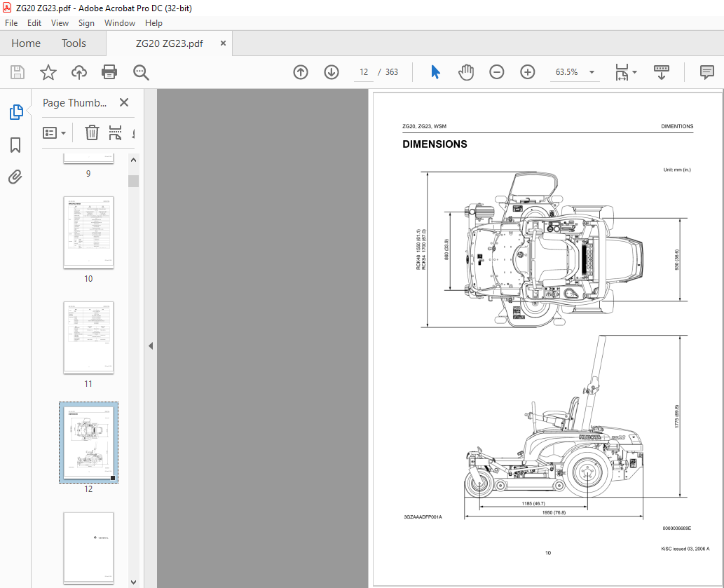Screen dimensions: 724x588
Task: Open the File menu
Action: click(x=11, y=23)
